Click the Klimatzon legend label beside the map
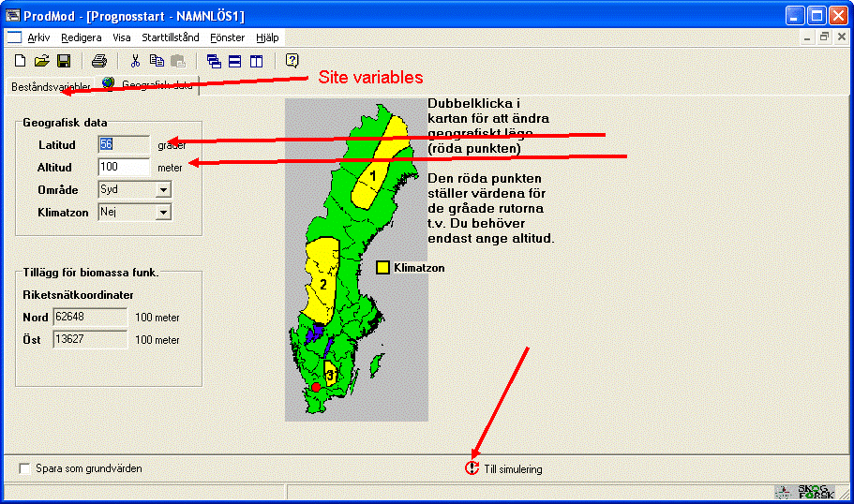This screenshot has width=854, height=504. (419, 268)
